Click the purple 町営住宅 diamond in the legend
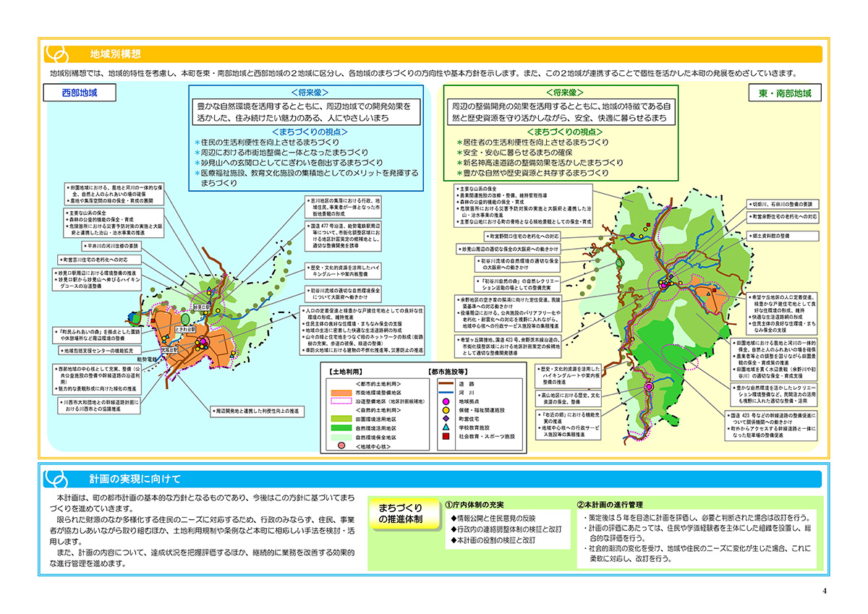Image resolution: width=868 pixels, height=614 pixels. click(446, 419)
